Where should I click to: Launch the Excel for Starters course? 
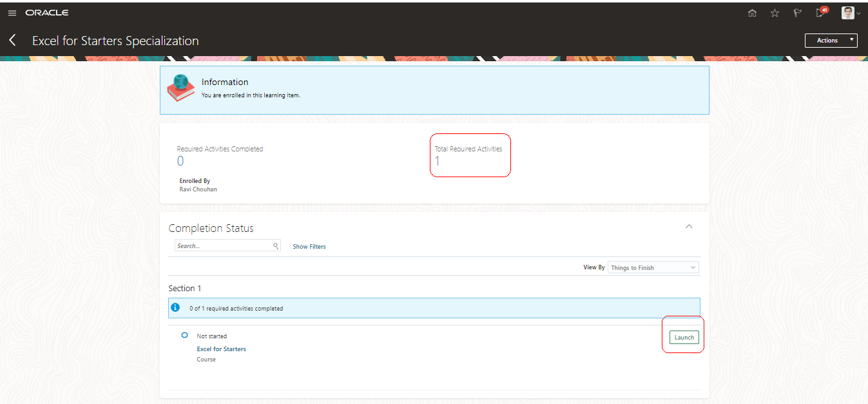(x=684, y=338)
